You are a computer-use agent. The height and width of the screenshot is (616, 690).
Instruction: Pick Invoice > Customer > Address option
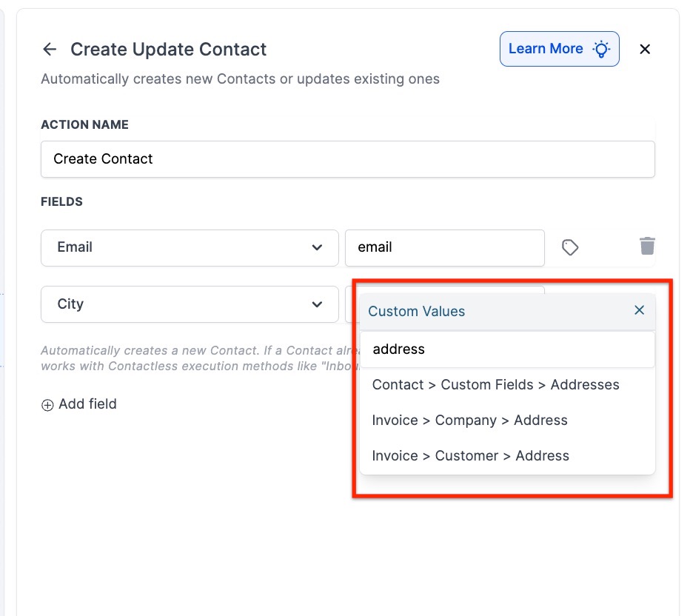pos(470,456)
